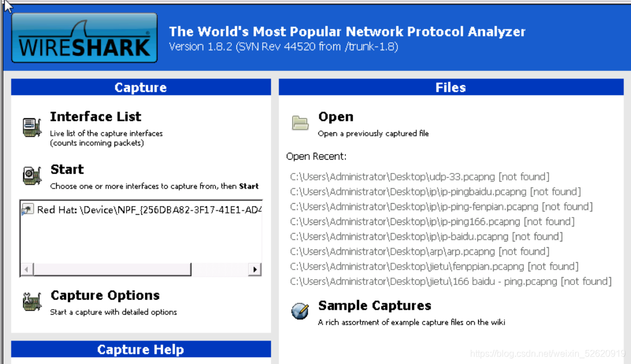The image size is (631, 364).
Task: Click the Start capture icon
Action: click(32, 176)
